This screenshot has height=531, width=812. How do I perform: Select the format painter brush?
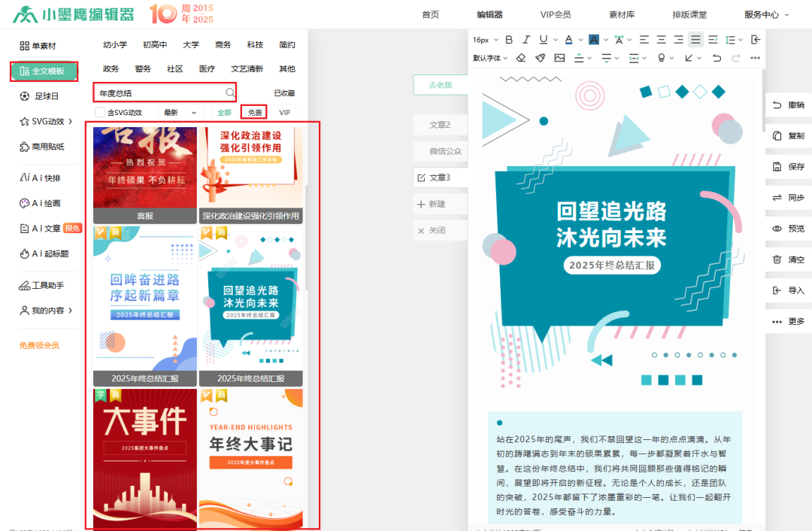540,58
